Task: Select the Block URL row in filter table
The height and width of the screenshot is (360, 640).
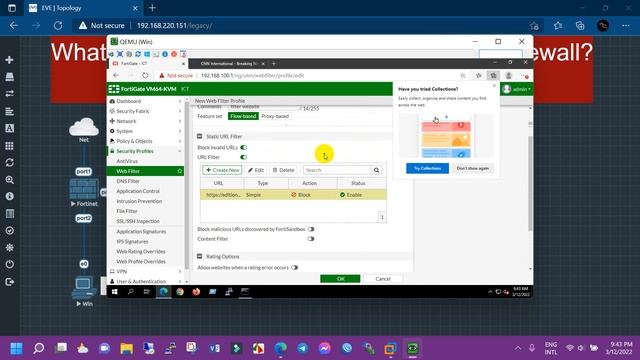Action: [293, 195]
